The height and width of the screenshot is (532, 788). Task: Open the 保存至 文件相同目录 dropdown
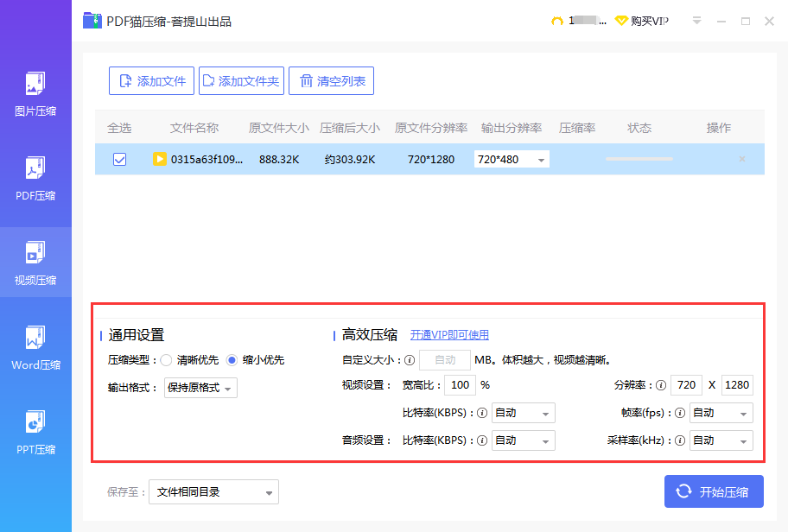[213, 491]
